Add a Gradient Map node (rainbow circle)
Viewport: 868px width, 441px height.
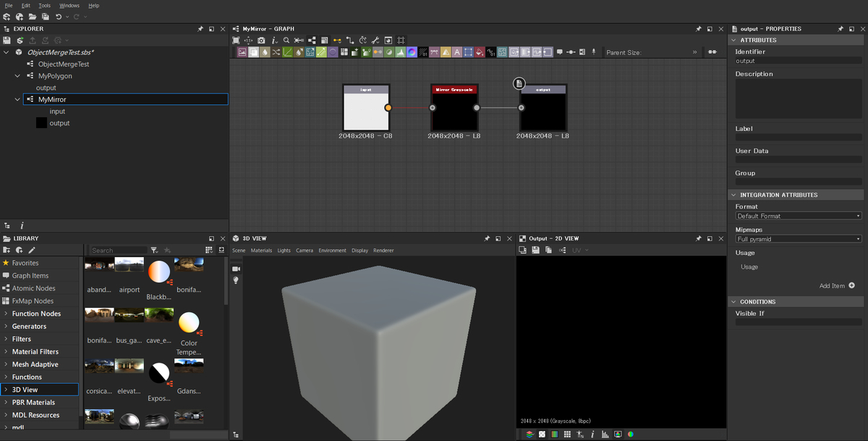tap(412, 52)
